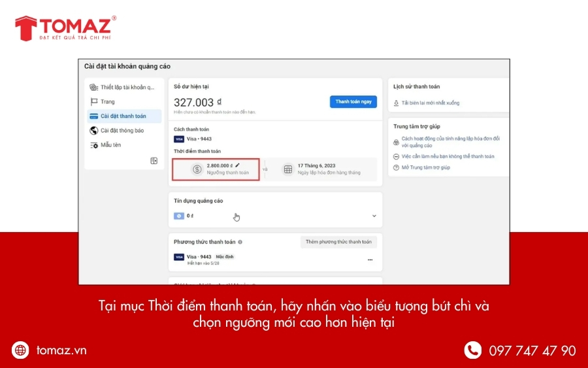Open Mẫu tên in sidebar

110,145
